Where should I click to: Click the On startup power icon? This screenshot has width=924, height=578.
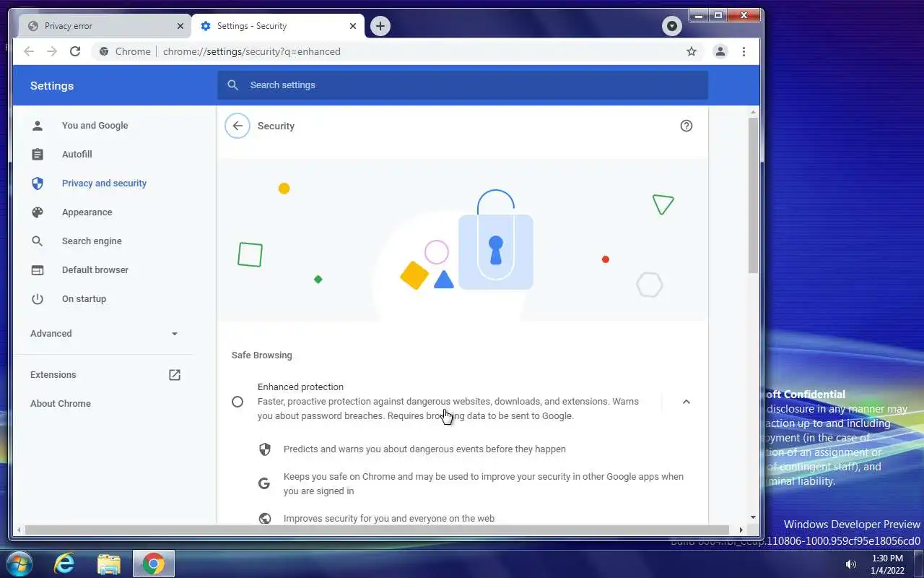coord(38,298)
